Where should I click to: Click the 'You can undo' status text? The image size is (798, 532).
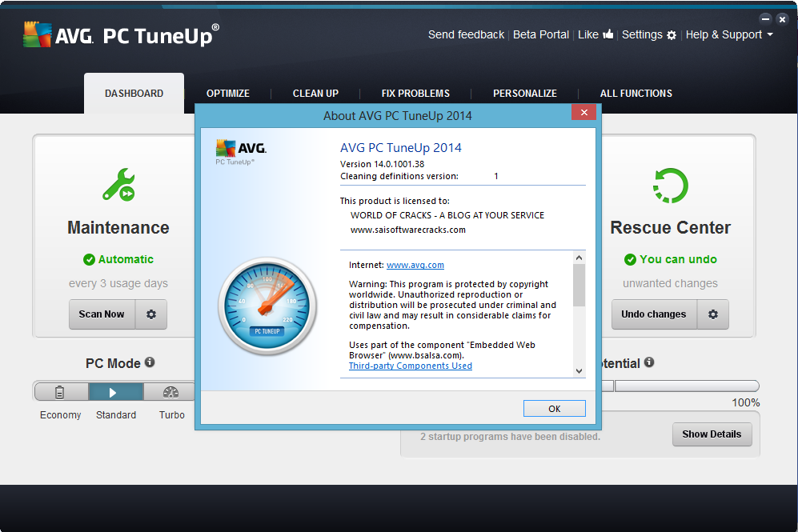[678, 259]
